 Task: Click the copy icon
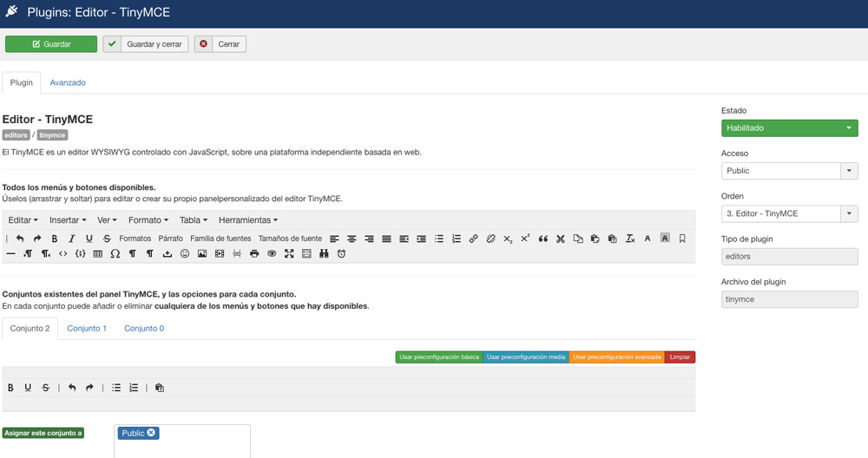click(578, 239)
